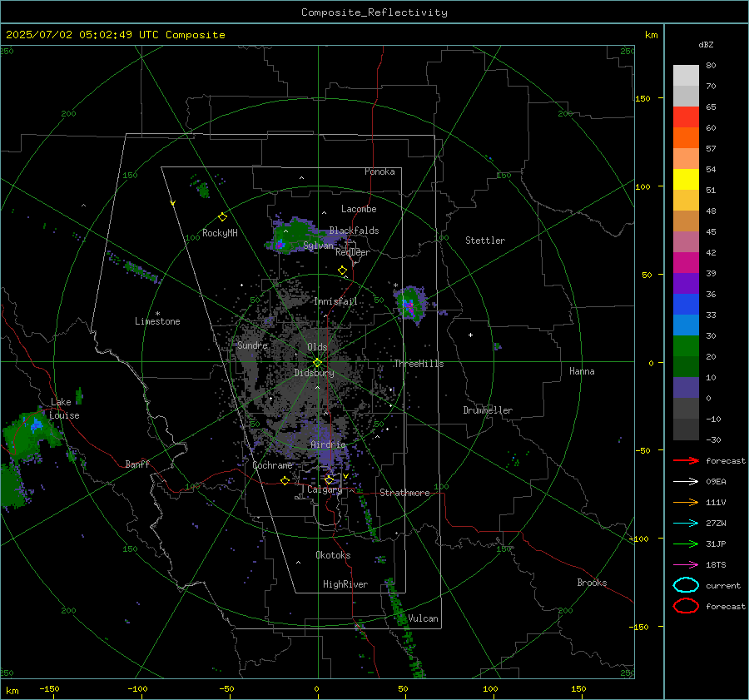Click the yellow V marker right of Calgary diamond
The width and height of the screenshot is (749, 700).
[345, 476]
